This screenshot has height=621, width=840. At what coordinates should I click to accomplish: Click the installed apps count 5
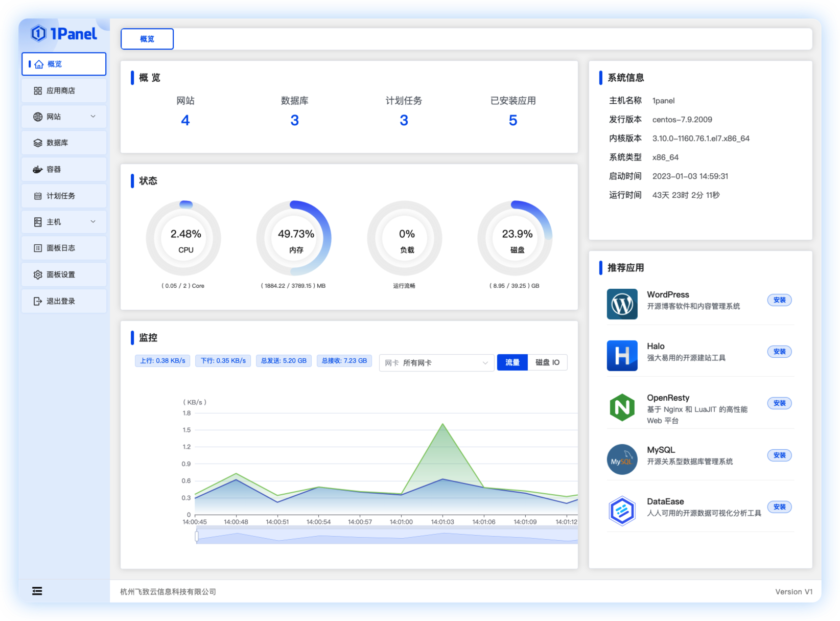(513, 120)
